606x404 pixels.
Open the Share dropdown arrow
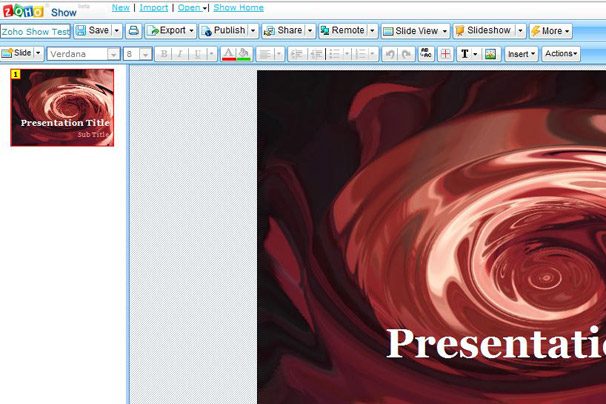click(x=310, y=31)
